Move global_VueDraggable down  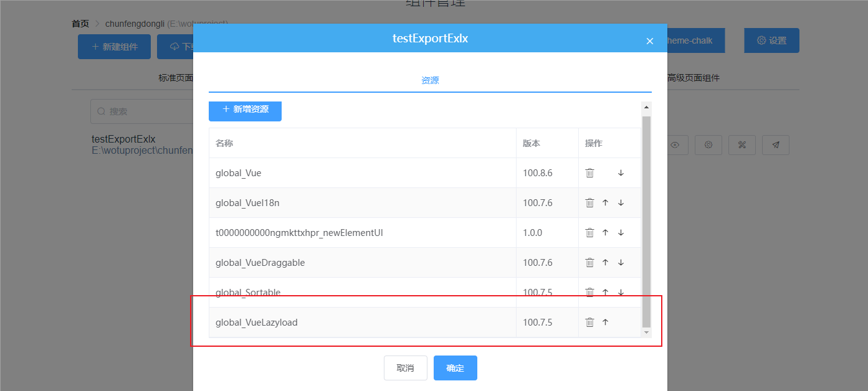click(621, 263)
